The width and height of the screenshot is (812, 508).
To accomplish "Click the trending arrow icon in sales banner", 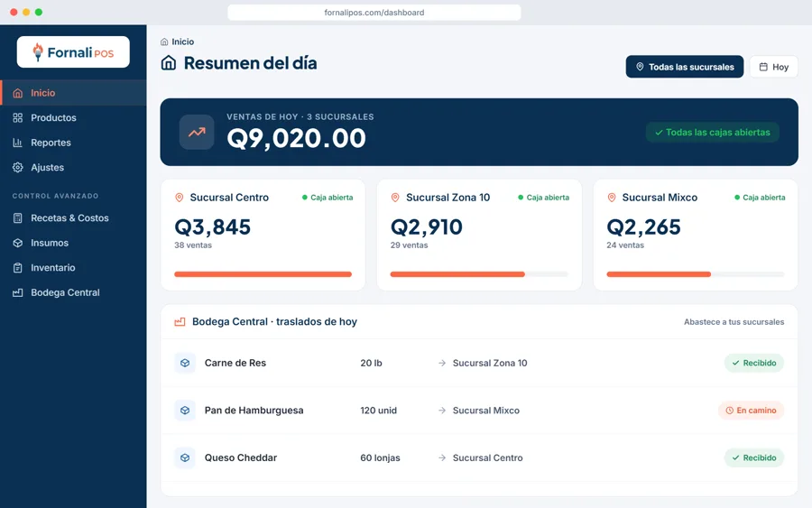I will (197, 132).
